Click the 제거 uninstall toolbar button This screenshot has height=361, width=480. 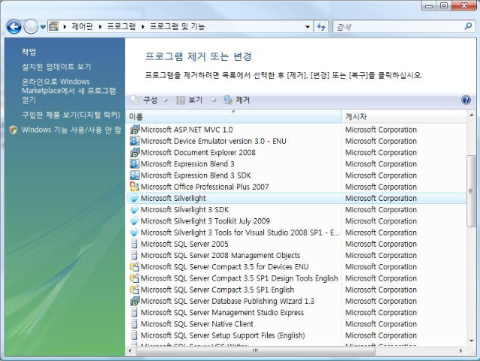pyautogui.click(x=237, y=100)
